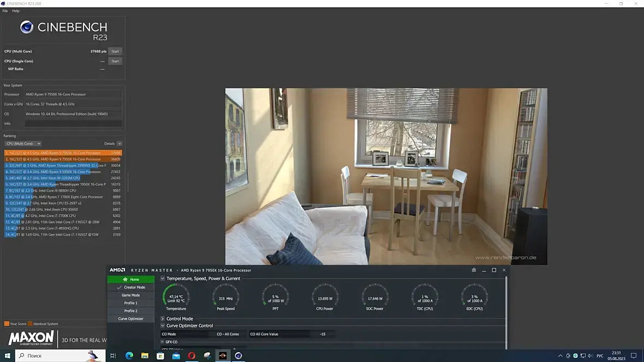Open the File menu in Cinebench
The height and width of the screenshot is (362, 644).
tap(5, 11)
